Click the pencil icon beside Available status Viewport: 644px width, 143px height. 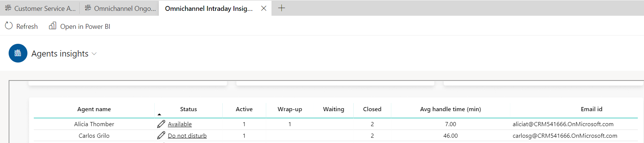tap(161, 124)
